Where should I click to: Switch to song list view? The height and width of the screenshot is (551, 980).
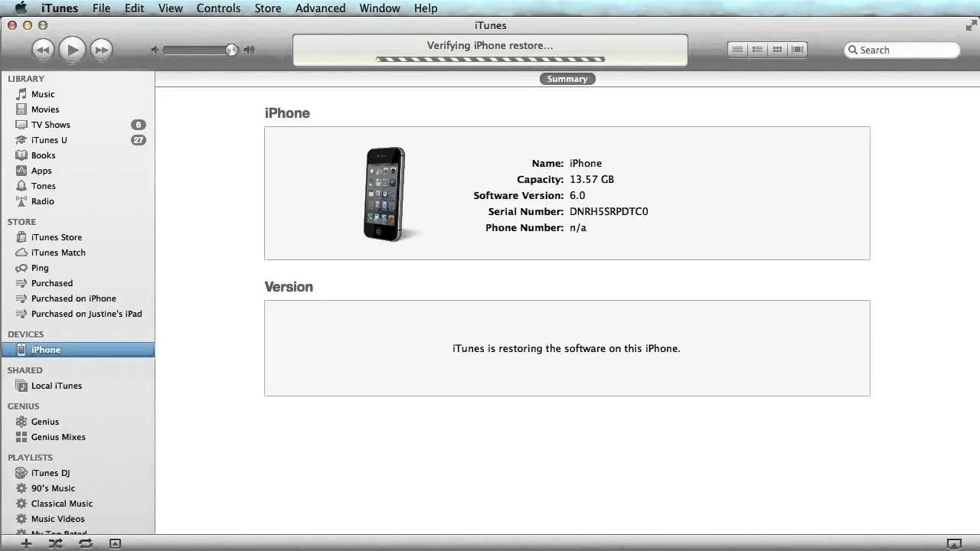(737, 50)
